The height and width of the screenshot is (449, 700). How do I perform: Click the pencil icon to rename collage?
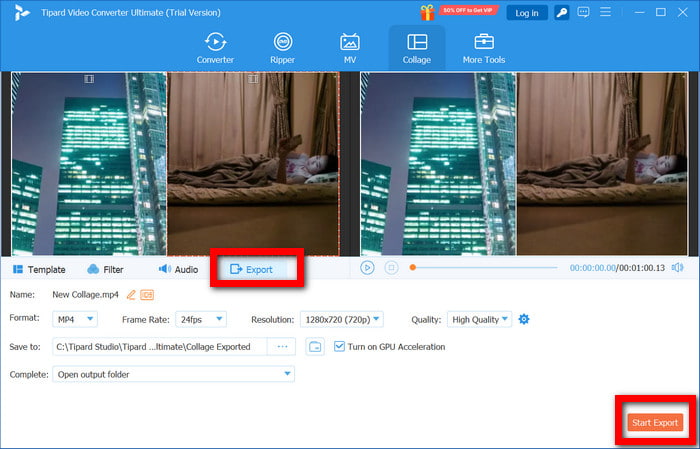click(130, 294)
